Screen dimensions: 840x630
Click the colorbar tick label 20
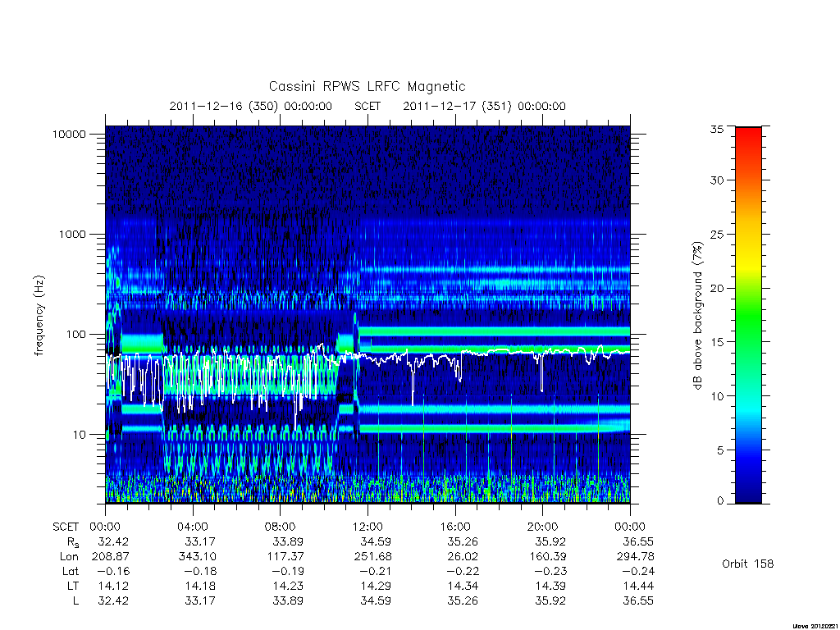pyautogui.click(x=716, y=288)
